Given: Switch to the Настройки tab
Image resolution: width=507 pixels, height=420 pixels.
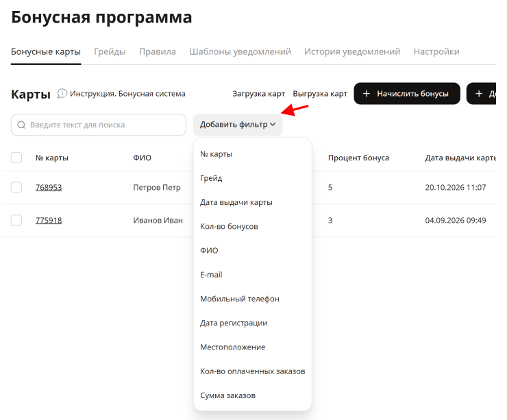Looking at the screenshot, I should 436,52.
